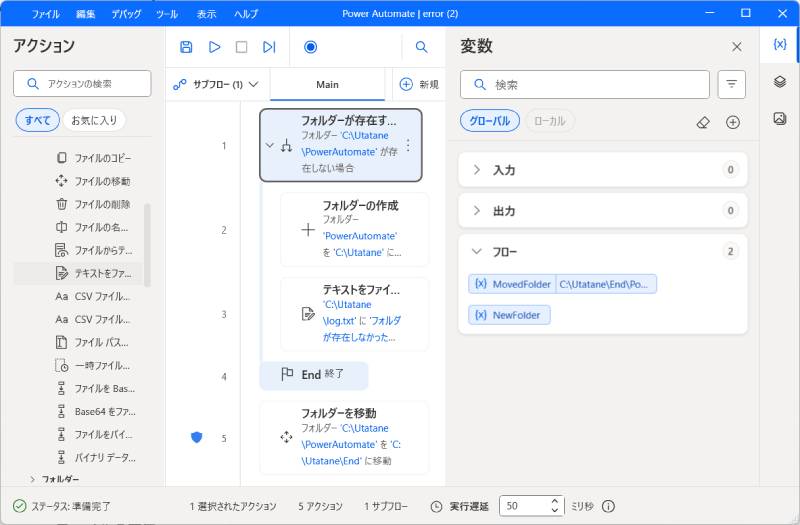The height and width of the screenshot is (525, 800).
Task: Select the second CSV ファイル action
Action: click(x=93, y=319)
